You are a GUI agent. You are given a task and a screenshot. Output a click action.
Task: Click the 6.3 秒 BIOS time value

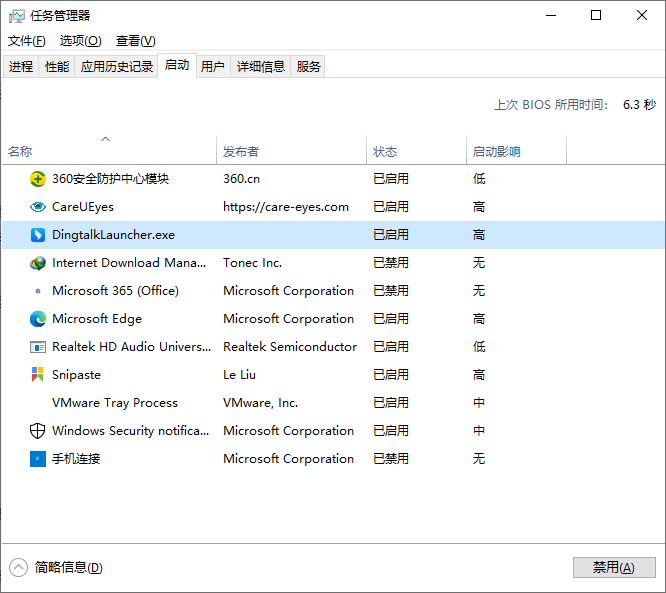point(640,104)
